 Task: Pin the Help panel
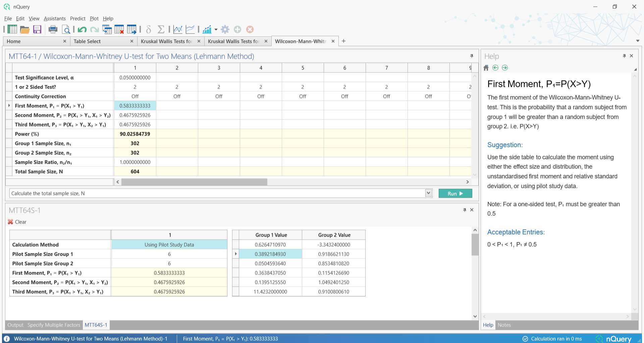point(624,56)
